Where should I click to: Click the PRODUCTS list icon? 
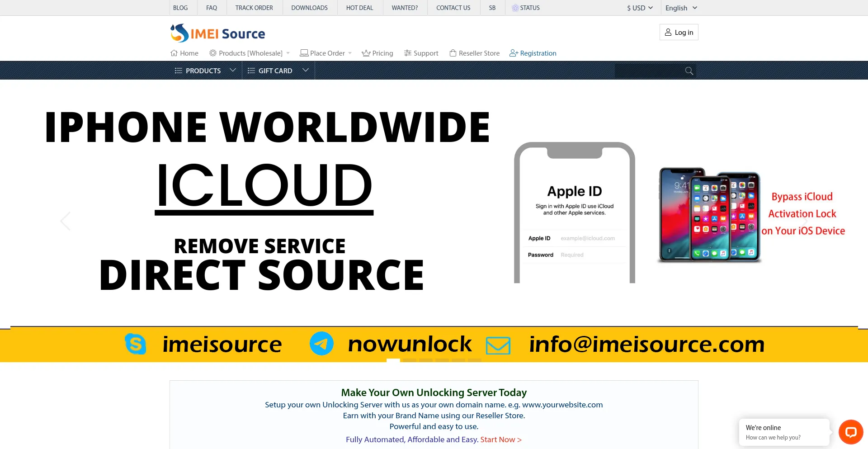[179, 71]
